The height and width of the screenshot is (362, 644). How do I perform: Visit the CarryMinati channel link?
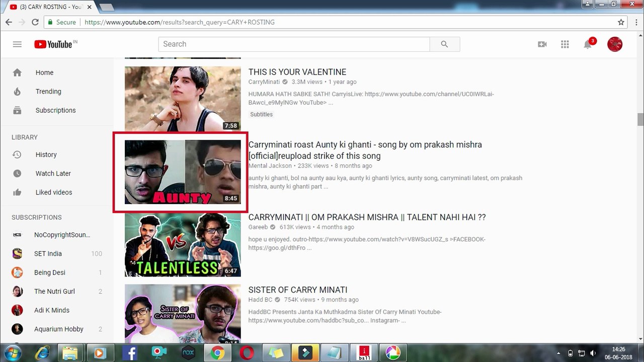coord(264,82)
